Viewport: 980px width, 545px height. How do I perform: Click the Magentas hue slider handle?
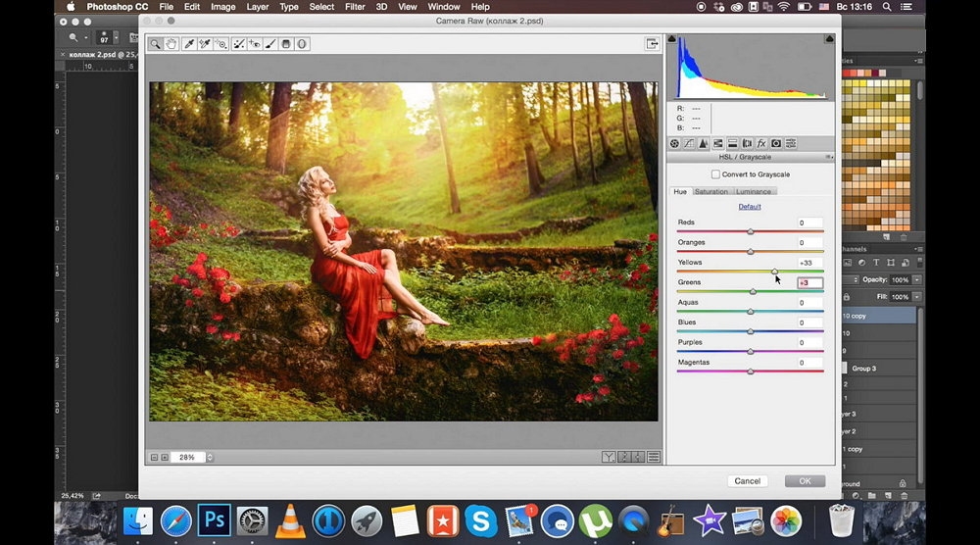pos(750,372)
